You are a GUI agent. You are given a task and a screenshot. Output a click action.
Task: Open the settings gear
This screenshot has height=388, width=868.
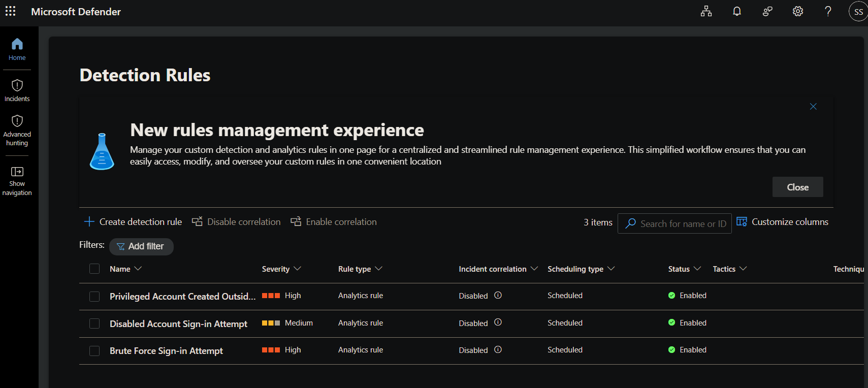point(798,11)
